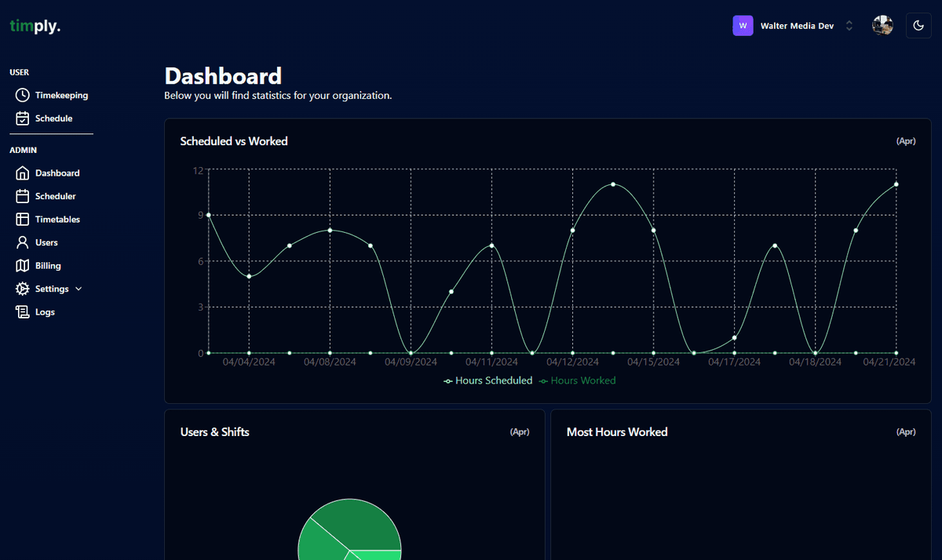Screen dimensions: 942x560
Task: Click the organization selector up-down arrows
Action: coord(849,26)
